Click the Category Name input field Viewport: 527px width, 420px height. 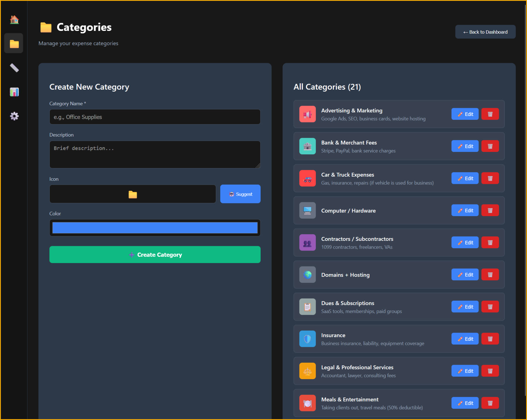(155, 117)
